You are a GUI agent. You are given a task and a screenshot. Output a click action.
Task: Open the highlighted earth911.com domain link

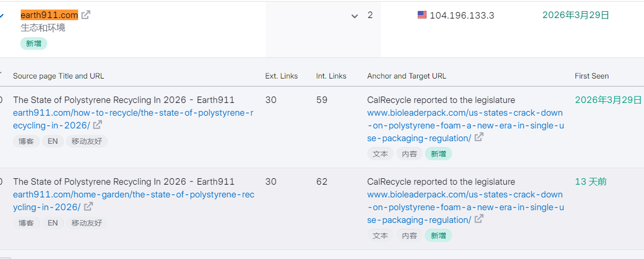pyautogui.click(x=49, y=15)
